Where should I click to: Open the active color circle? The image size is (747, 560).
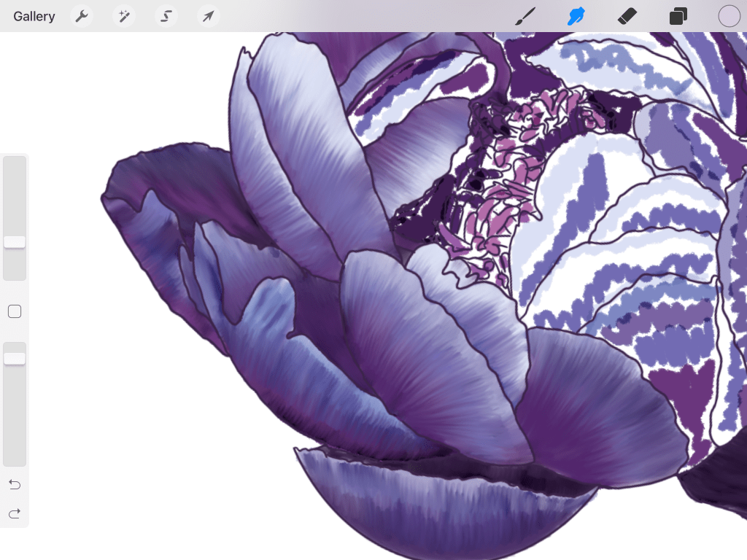729,16
